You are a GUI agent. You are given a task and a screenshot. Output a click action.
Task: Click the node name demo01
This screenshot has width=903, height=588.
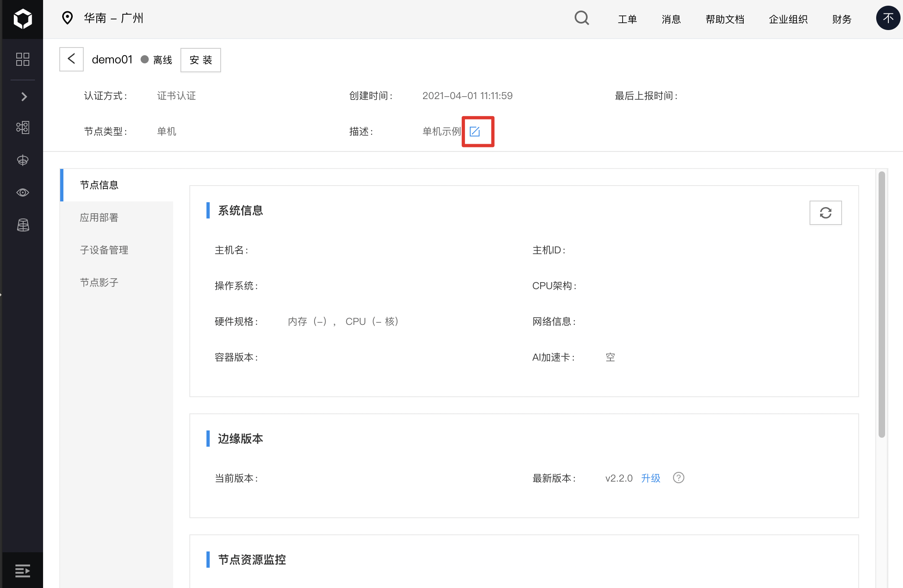[112, 60]
